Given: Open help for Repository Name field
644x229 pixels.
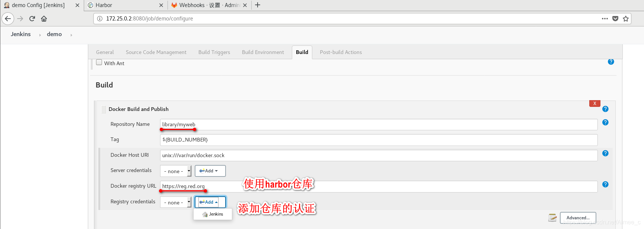Looking at the screenshot, I should click(x=605, y=123).
